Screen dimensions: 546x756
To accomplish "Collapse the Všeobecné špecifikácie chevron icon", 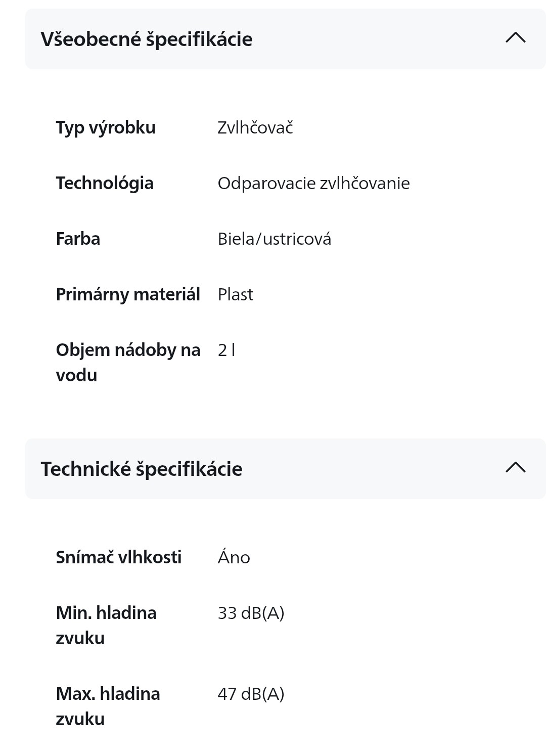I will 515,38.
